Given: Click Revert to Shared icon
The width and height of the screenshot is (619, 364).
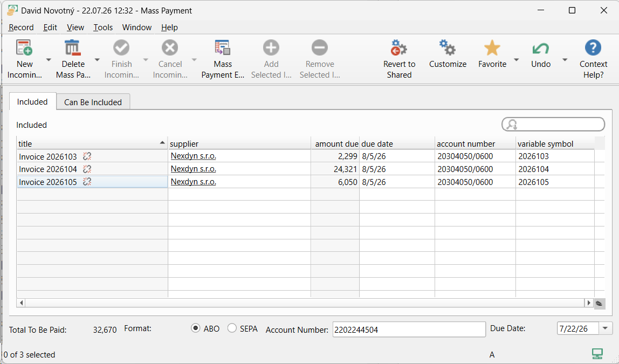Looking at the screenshot, I should pos(398,48).
